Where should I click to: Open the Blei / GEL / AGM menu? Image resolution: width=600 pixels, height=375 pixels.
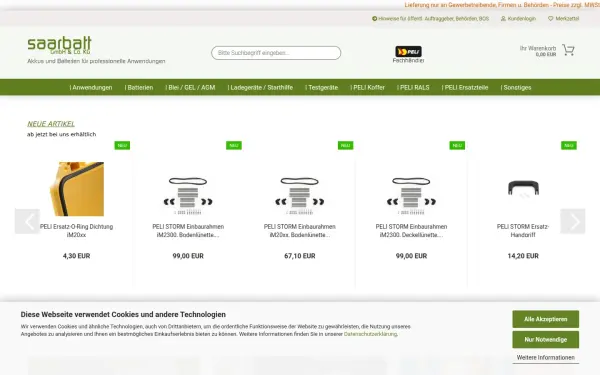coord(190,88)
